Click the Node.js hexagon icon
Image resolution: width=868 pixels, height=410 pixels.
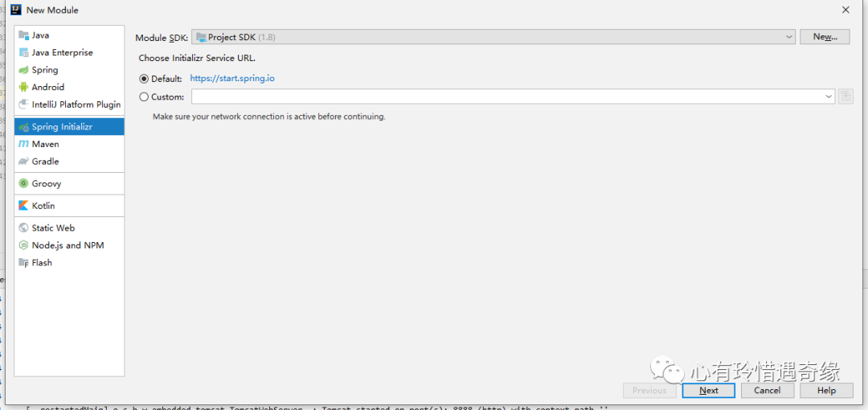(x=23, y=245)
